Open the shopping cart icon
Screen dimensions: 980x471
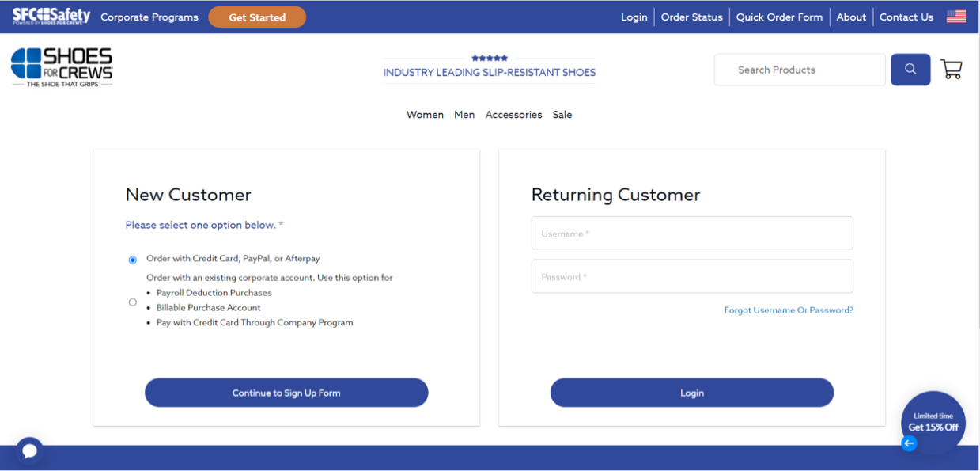click(x=952, y=70)
